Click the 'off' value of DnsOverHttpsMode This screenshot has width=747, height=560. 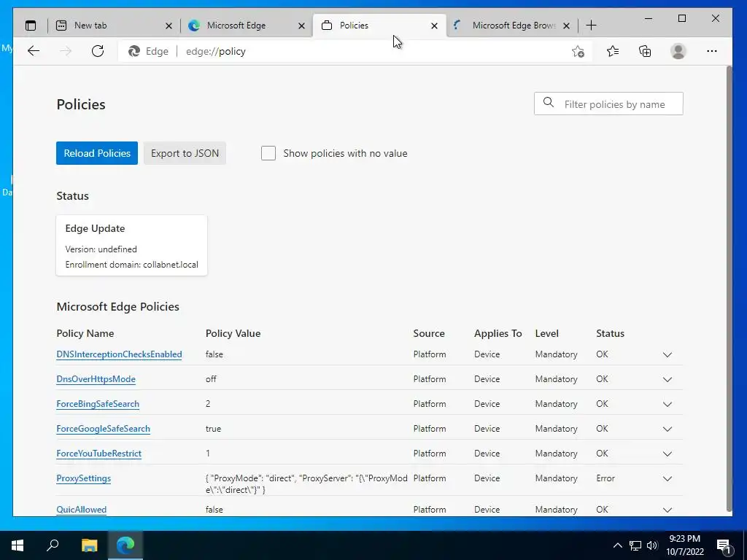pos(211,379)
